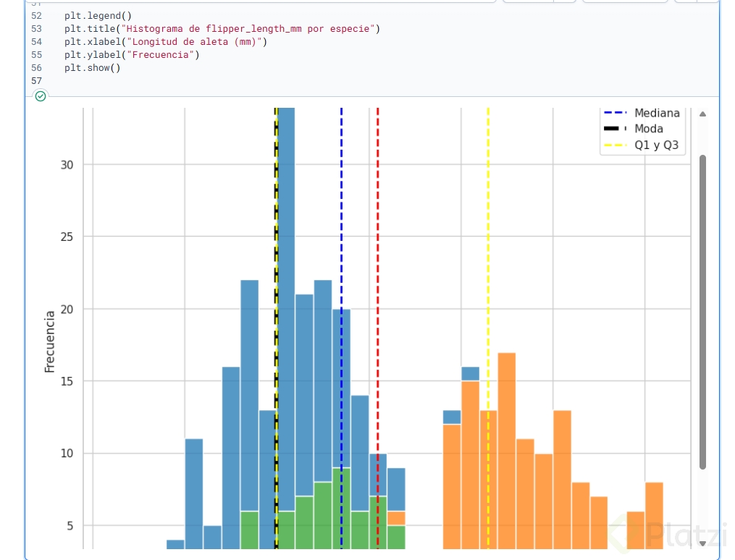This screenshot has height=560, width=735.
Task: Click the blue dashed median line in chart
Action: click(x=341, y=217)
